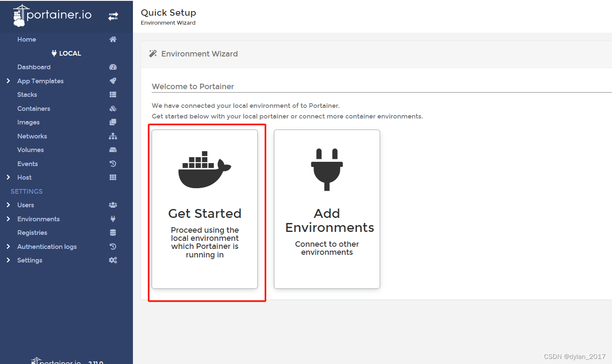Expand the Host submenu chevron

click(x=8, y=178)
